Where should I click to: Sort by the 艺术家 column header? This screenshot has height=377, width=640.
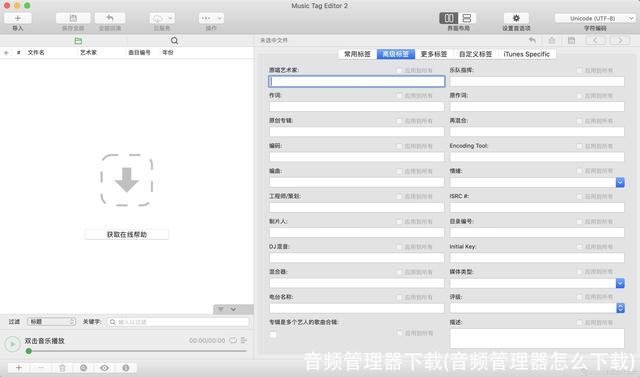coord(88,53)
